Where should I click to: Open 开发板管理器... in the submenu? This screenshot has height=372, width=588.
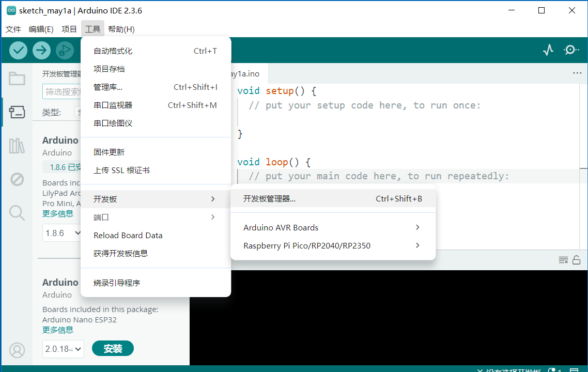click(333, 199)
